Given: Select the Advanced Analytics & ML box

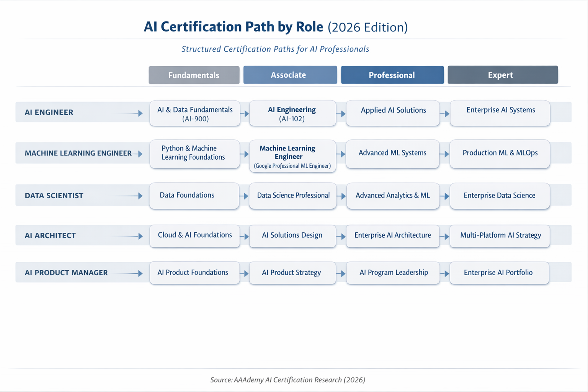Looking at the screenshot, I should [393, 196].
